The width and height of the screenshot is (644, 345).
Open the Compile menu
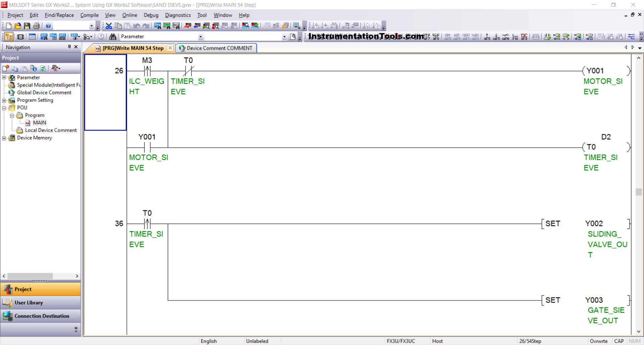[x=89, y=15]
